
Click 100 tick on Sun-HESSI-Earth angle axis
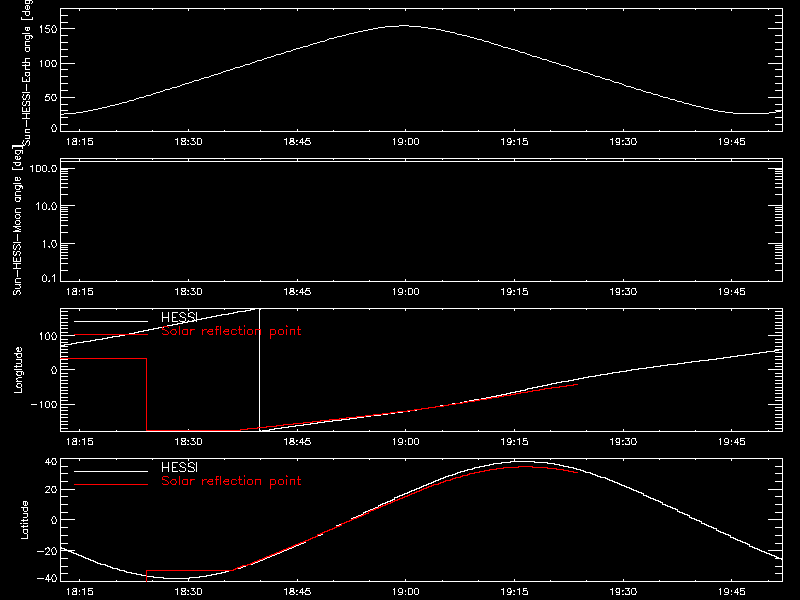49,63
